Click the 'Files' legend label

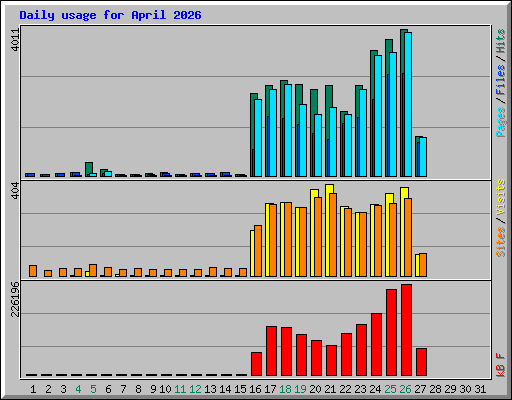(x=500, y=80)
